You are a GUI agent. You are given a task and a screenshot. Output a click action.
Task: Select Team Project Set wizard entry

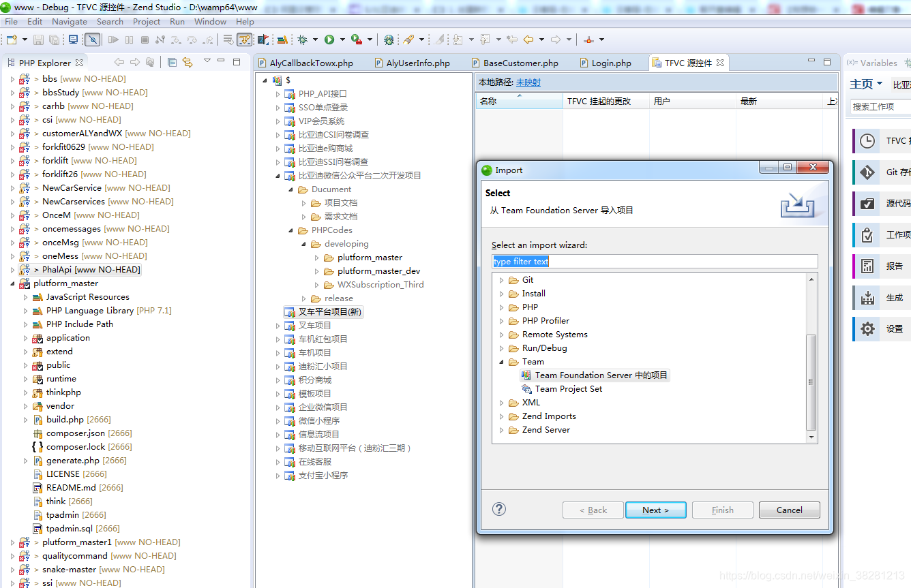point(563,389)
